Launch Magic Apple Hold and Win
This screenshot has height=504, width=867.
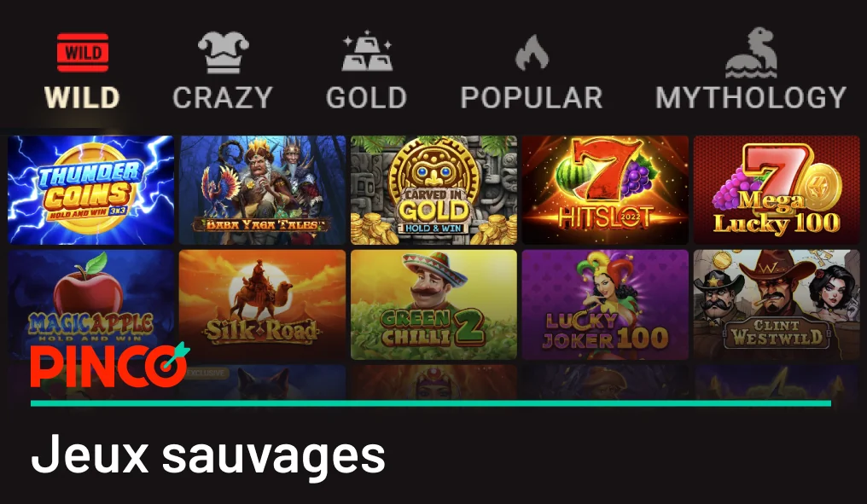click(x=91, y=304)
